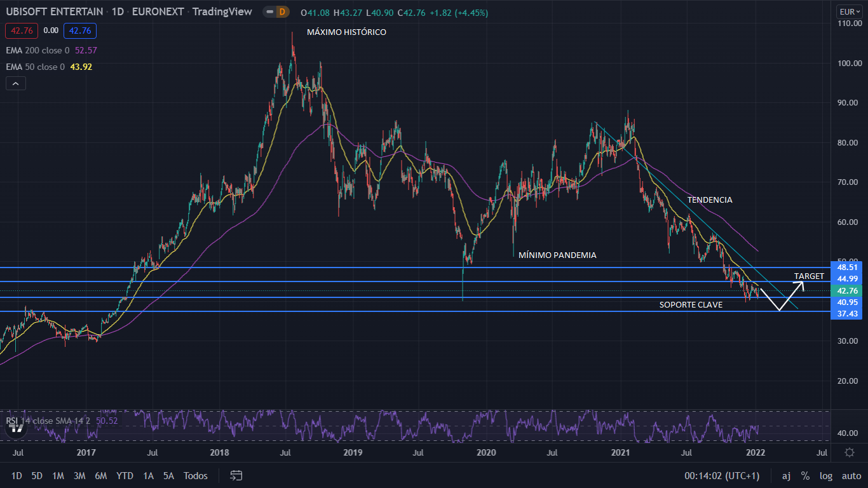The height and width of the screenshot is (488, 868).
Task: Toggle the aj dividend adjustment option
Action: (786, 475)
